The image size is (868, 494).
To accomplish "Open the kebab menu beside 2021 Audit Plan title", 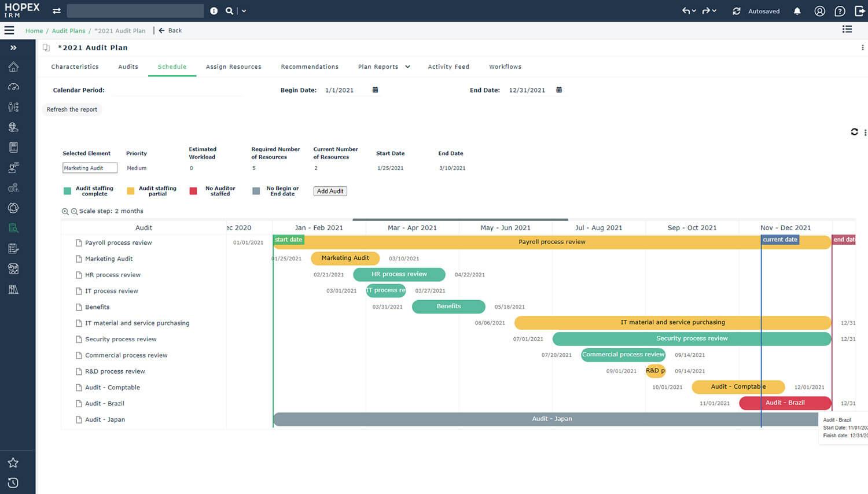I will coord(862,47).
